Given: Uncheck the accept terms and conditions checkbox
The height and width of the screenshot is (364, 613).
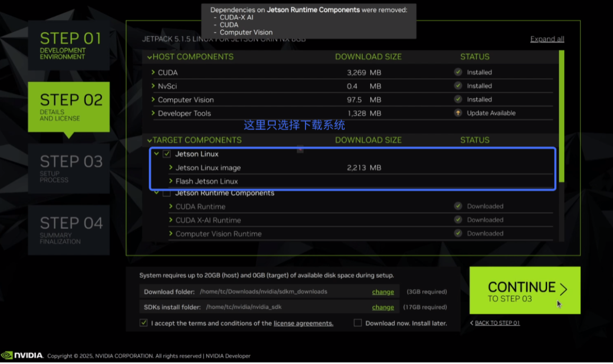Looking at the screenshot, I should coord(143,323).
